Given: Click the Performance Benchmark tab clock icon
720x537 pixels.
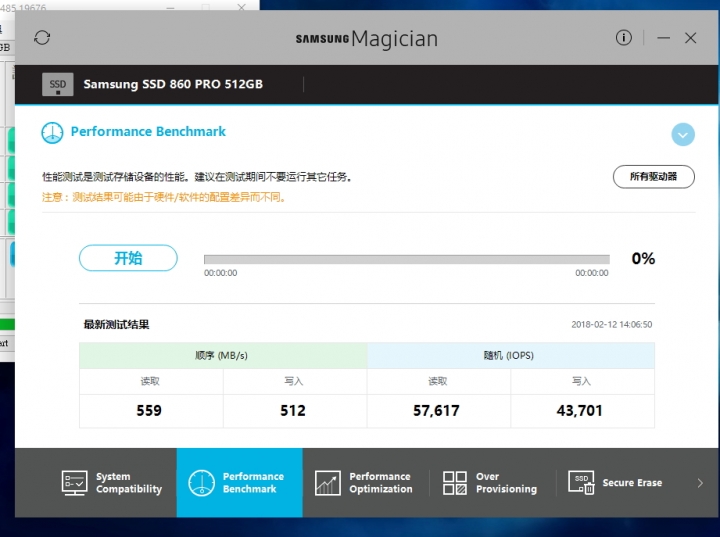Looking at the screenshot, I should tap(201, 483).
